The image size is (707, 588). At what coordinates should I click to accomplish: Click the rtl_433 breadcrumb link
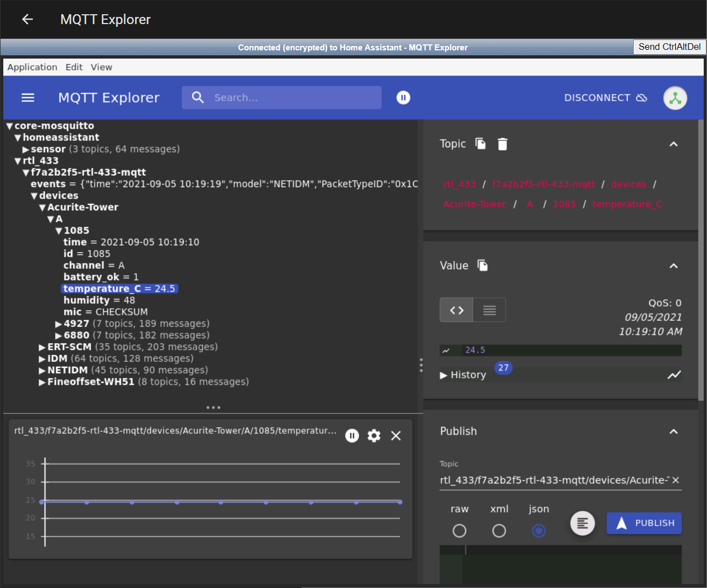click(x=460, y=185)
